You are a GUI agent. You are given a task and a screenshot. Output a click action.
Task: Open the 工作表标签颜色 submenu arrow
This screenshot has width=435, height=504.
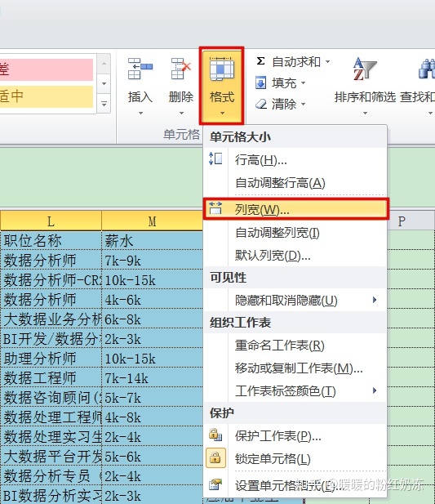(375, 390)
